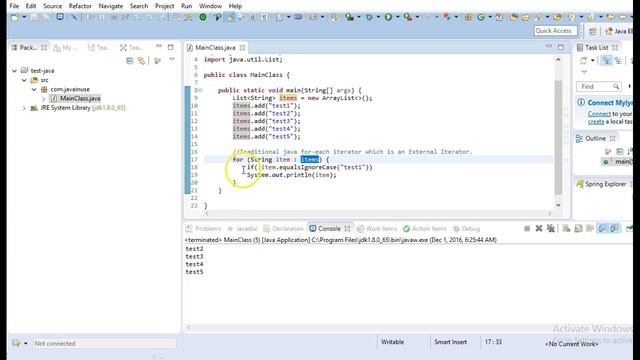The image size is (640, 360).
Task: Click vertical scrollbar of code editor
Action: click(x=558, y=137)
